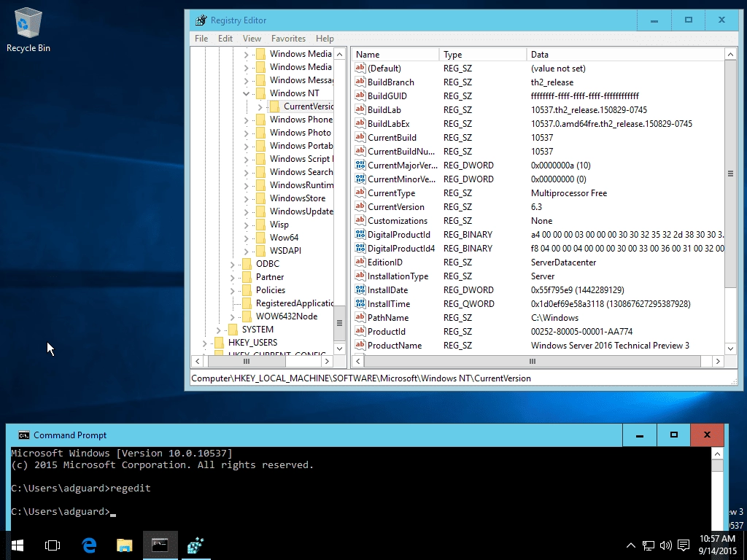Viewport: 747px width, 560px height.
Task: Open File Explorer from the taskbar
Action: click(x=124, y=545)
